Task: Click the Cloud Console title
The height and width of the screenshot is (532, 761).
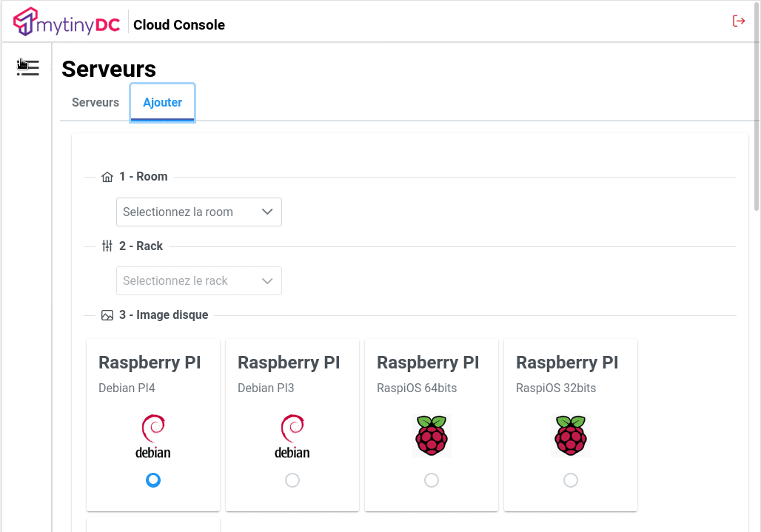Action: [x=179, y=25]
